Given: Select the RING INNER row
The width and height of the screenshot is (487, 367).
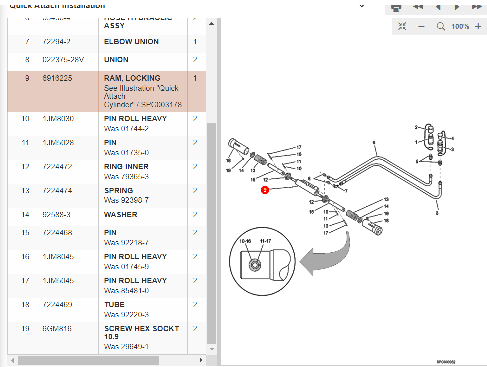Looking at the screenshot, I should click(x=107, y=172).
